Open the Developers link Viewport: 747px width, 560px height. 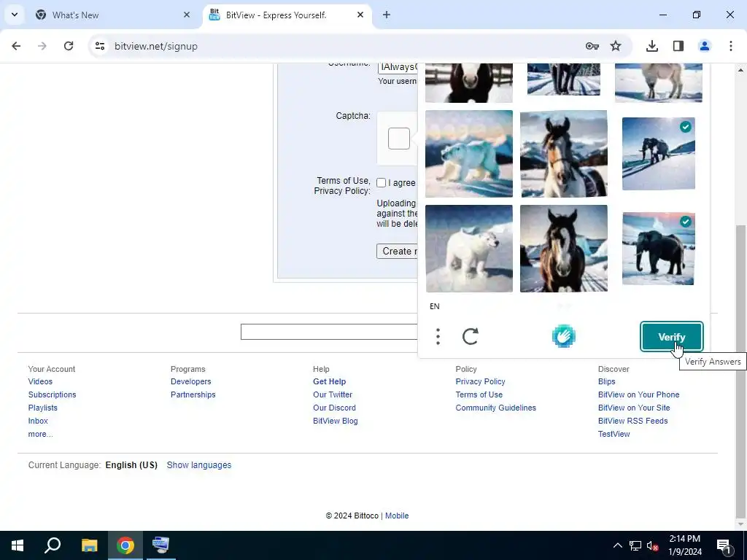tap(190, 381)
